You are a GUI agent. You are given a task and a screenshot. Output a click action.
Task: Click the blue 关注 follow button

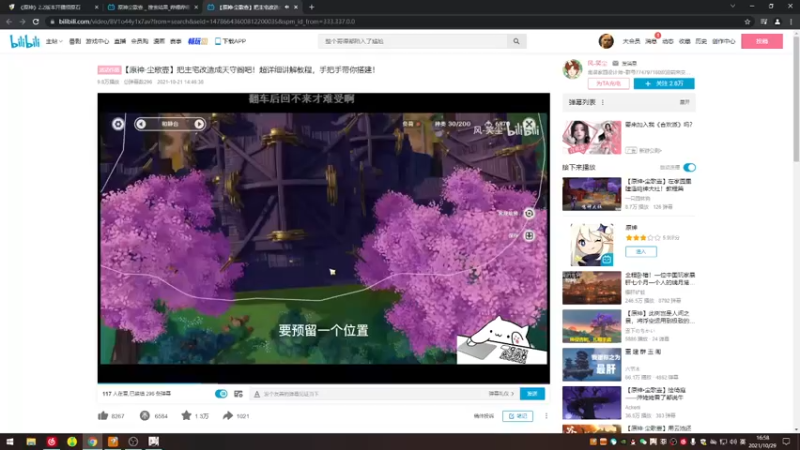664,84
